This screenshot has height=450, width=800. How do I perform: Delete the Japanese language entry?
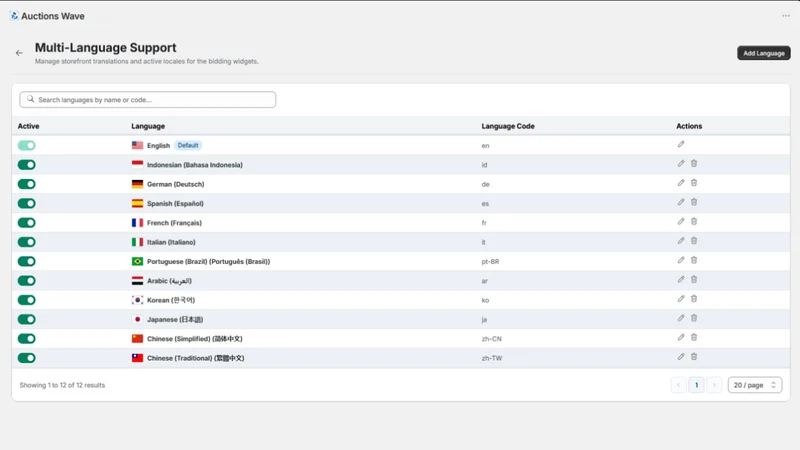(694, 318)
